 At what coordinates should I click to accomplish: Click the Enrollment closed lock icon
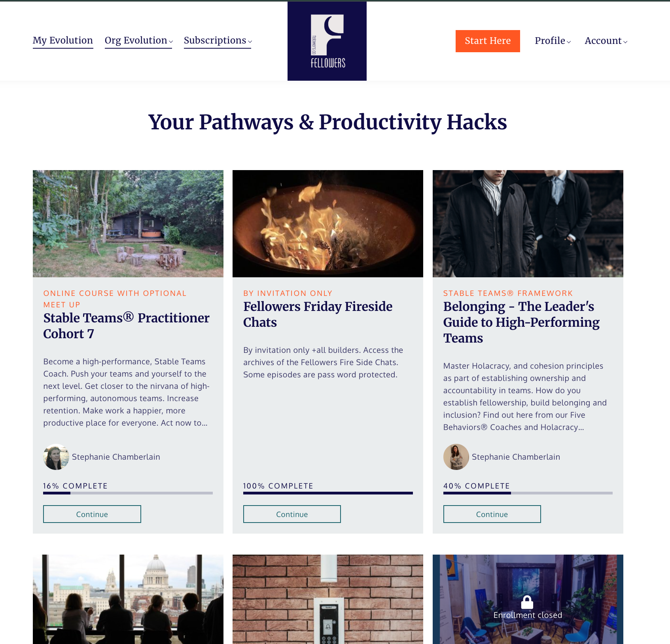pos(527,602)
